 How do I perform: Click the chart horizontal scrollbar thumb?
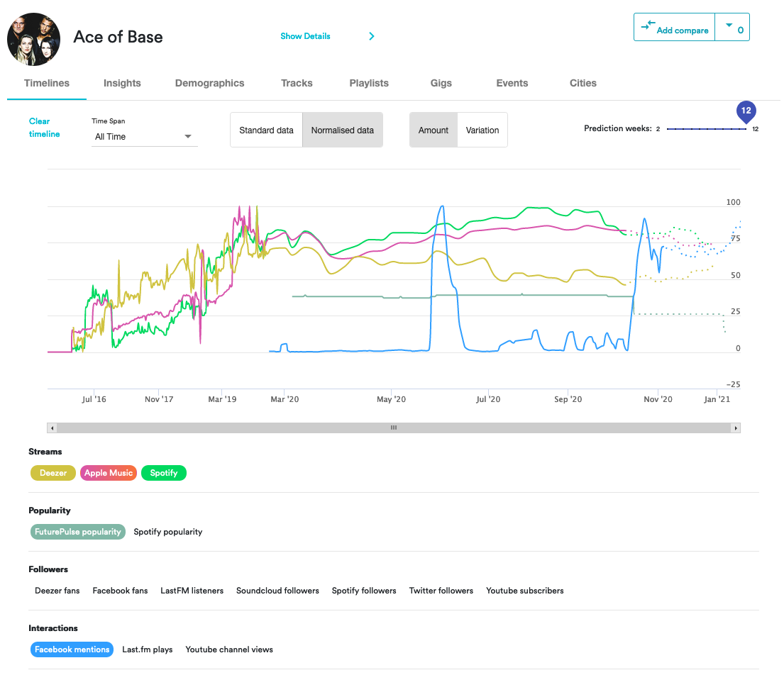394,428
